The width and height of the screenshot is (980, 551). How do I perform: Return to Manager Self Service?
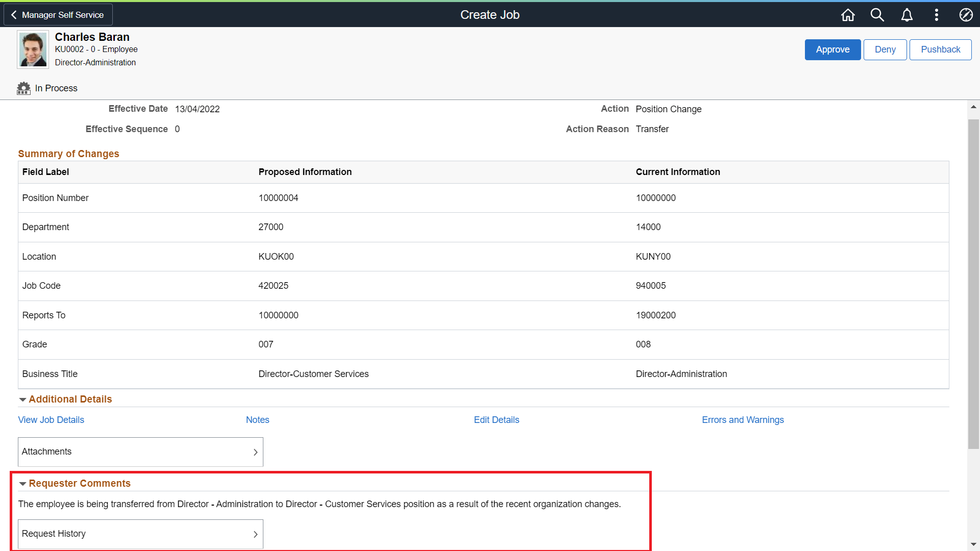[x=58, y=15]
